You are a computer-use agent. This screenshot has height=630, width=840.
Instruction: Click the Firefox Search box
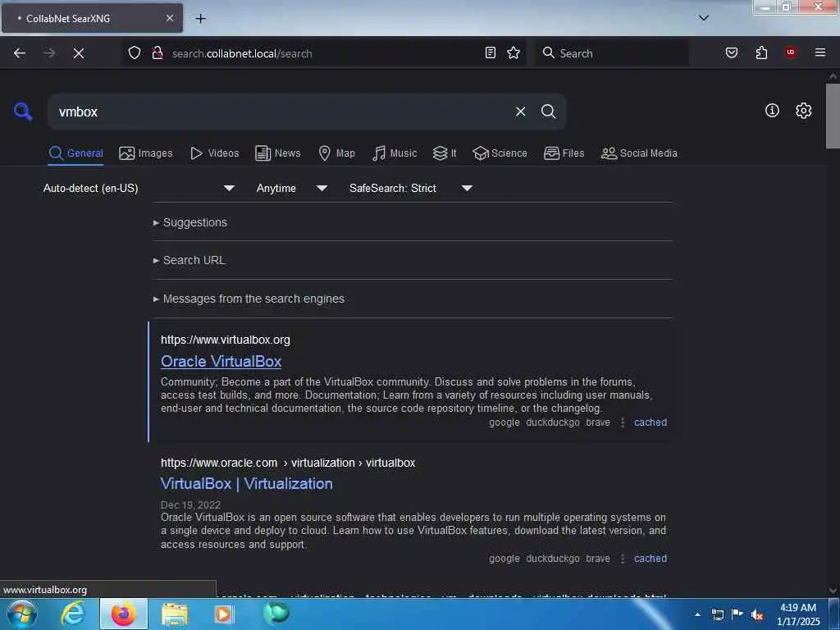click(612, 53)
